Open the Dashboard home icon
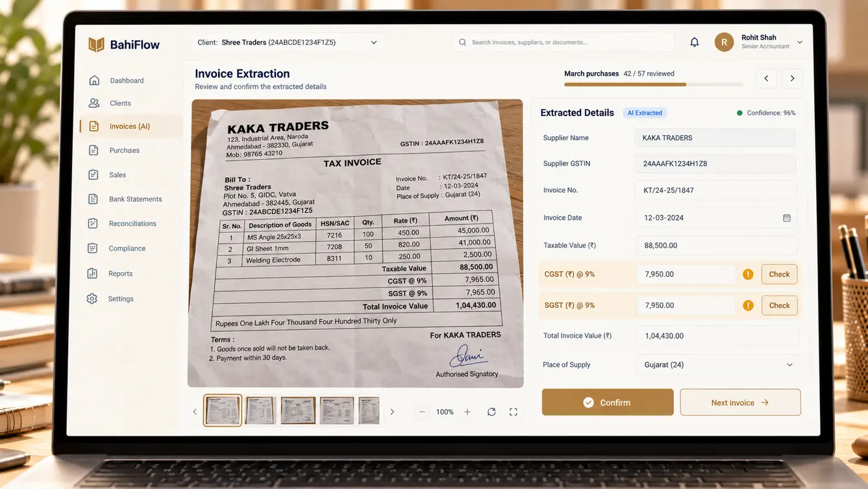The image size is (868, 489). click(94, 81)
